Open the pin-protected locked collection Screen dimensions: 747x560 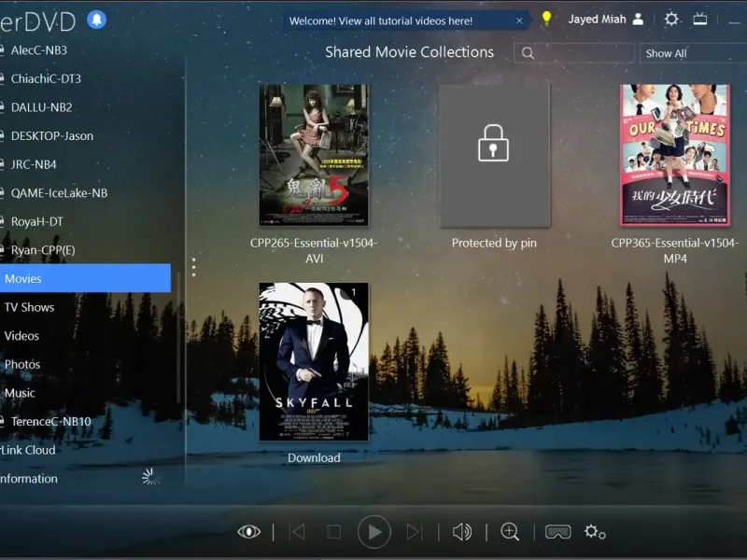click(x=494, y=155)
